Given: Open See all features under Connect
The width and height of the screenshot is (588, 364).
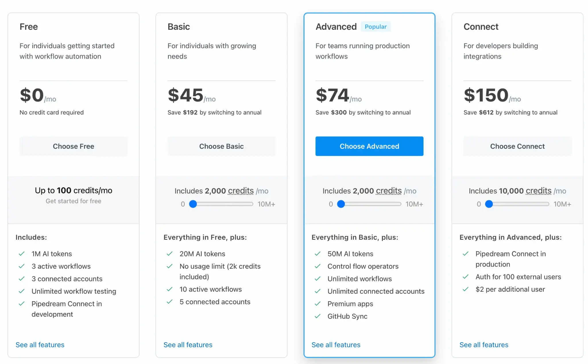Looking at the screenshot, I should 484,345.
